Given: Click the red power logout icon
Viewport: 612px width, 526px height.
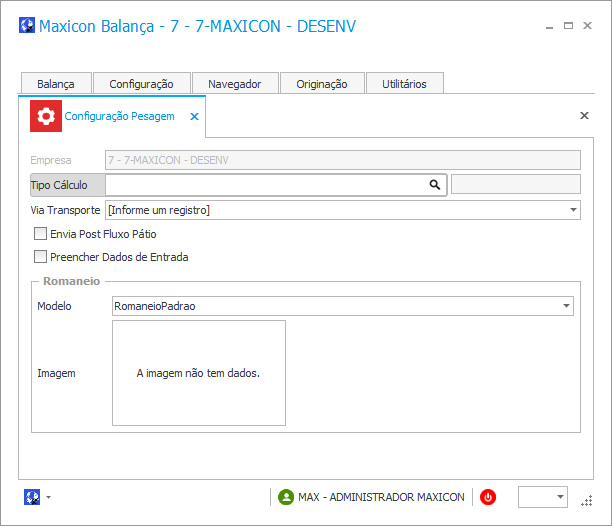Looking at the screenshot, I should point(488,497).
